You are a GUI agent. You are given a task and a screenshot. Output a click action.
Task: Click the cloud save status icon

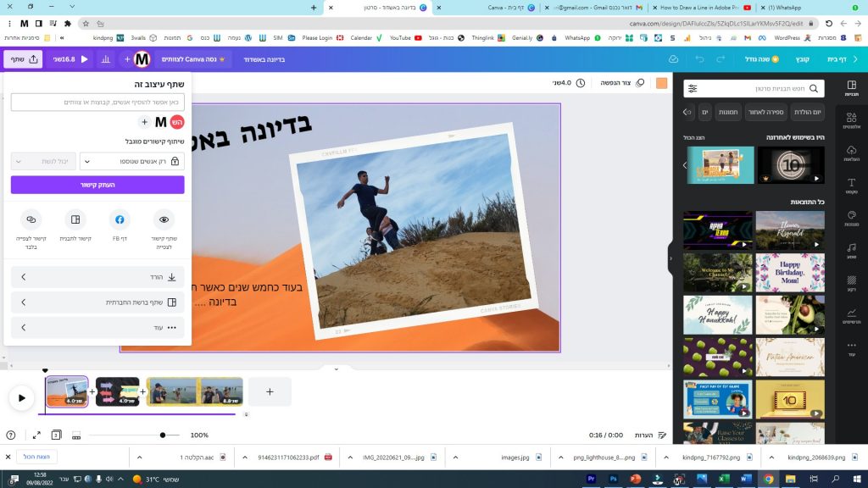[673, 59]
